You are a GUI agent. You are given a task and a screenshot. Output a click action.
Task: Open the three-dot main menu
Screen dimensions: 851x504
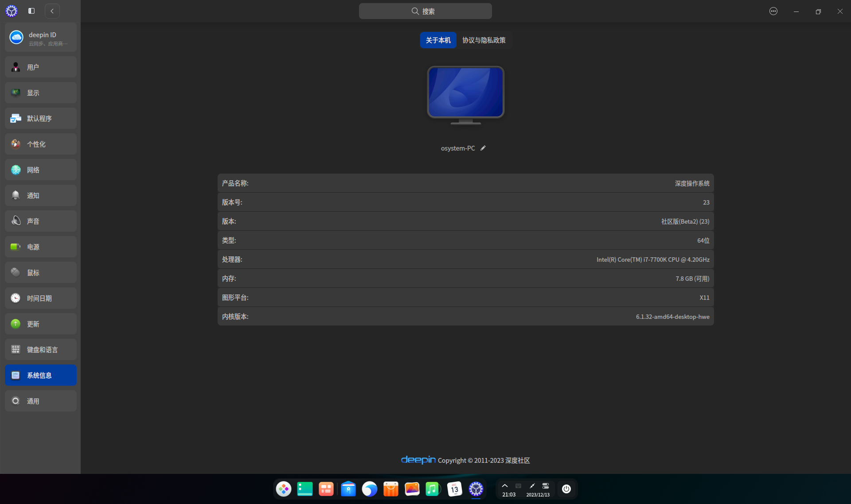(x=773, y=11)
